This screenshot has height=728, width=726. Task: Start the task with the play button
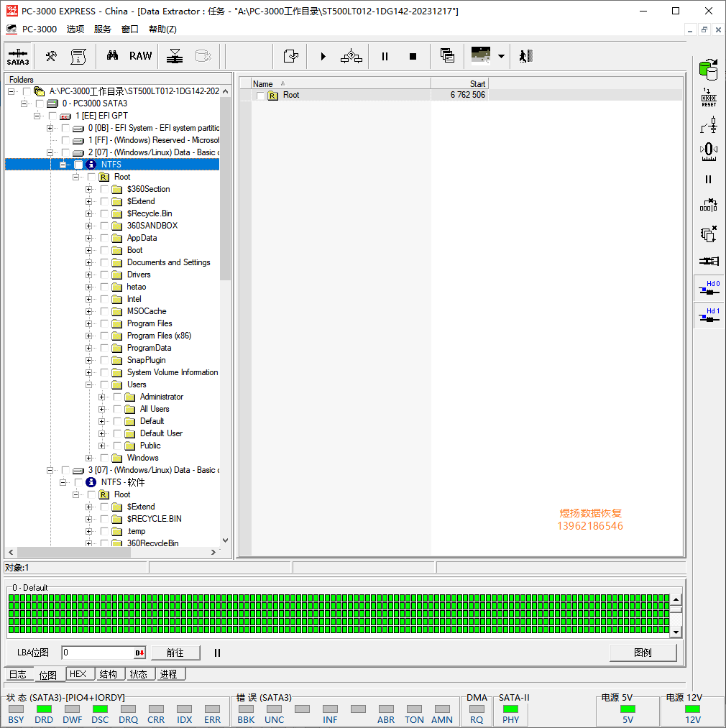pos(323,57)
